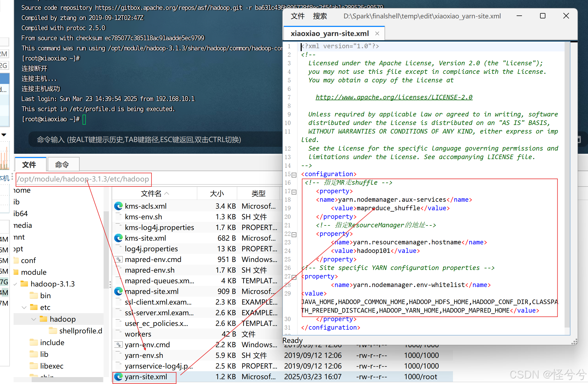Click the shellprofile.d folder icon

click(x=53, y=331)
